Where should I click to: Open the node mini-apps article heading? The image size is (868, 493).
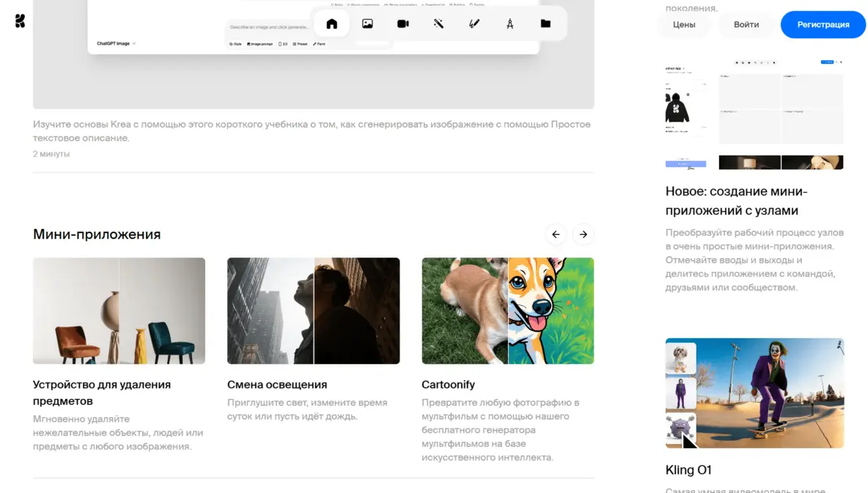tap(736, 200)
